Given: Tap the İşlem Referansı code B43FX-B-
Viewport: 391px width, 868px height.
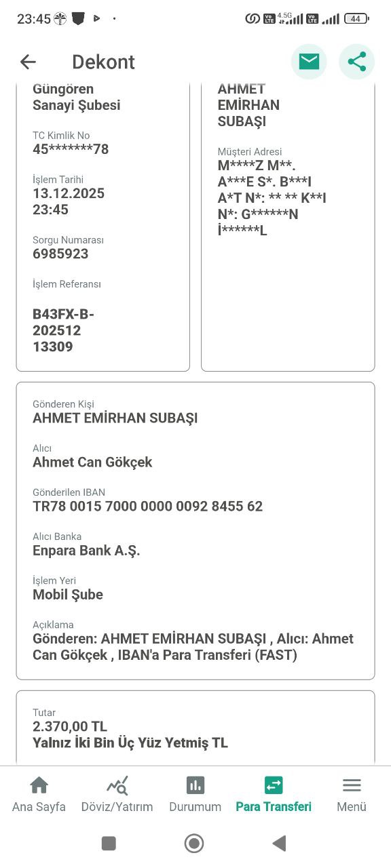Looking at the screenshot, I should (x=63, y=314).
